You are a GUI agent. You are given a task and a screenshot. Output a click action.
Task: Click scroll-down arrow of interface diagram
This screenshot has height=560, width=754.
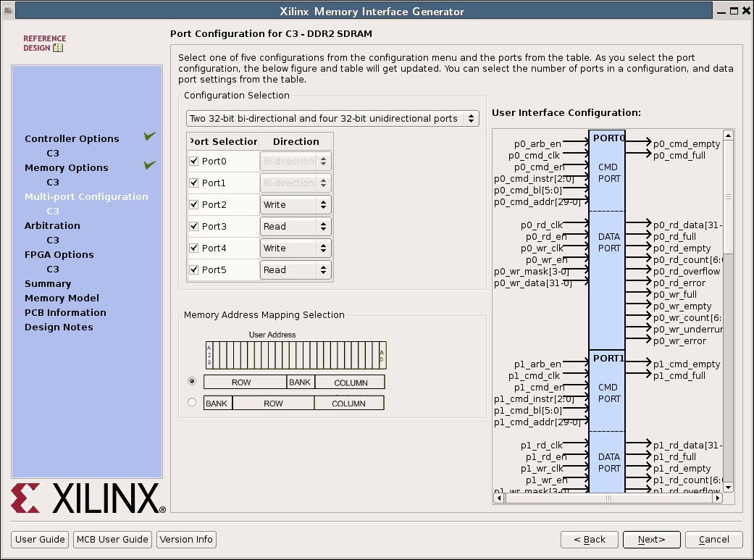pos(729,486)
